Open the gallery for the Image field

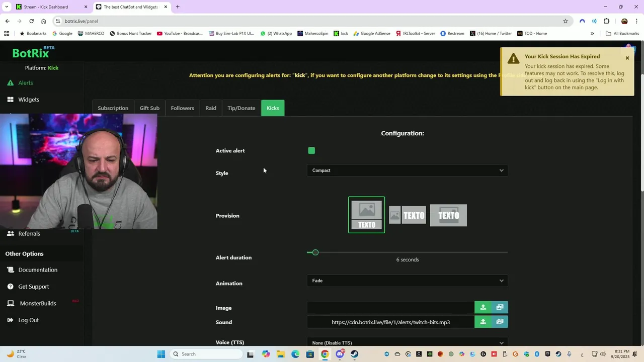pos(500,307)
